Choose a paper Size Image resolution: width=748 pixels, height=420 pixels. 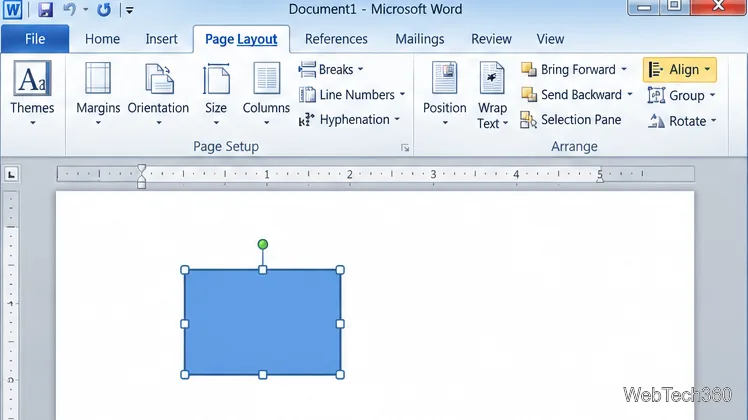[x=216, y=93]
